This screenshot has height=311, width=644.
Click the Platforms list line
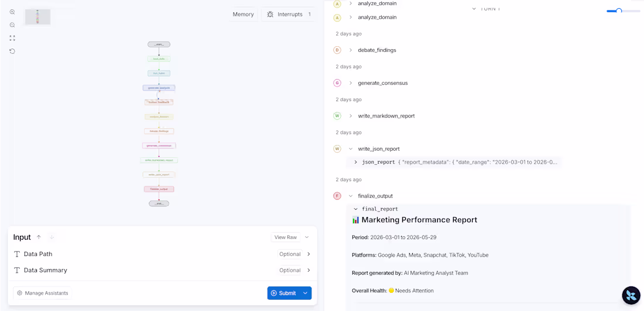[420, 255]
